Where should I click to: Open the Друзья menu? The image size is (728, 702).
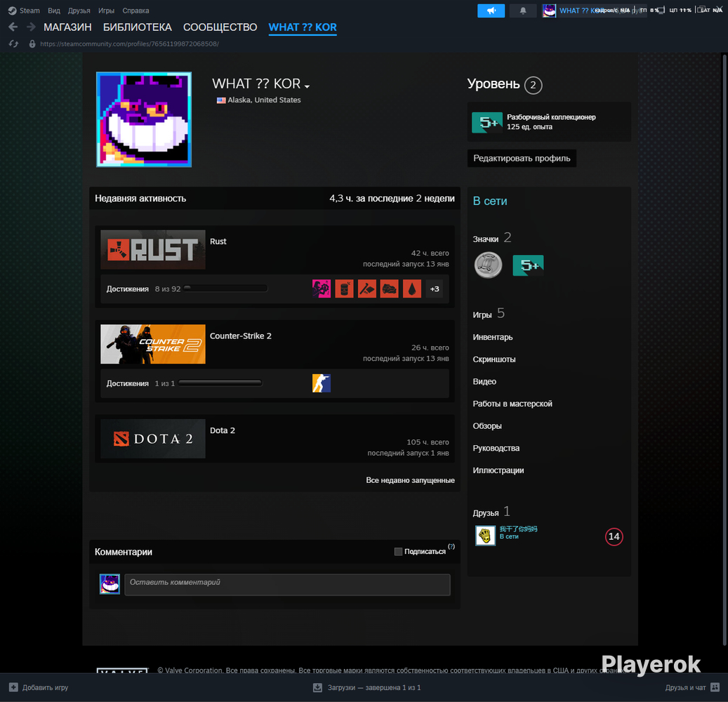[79, 11]
